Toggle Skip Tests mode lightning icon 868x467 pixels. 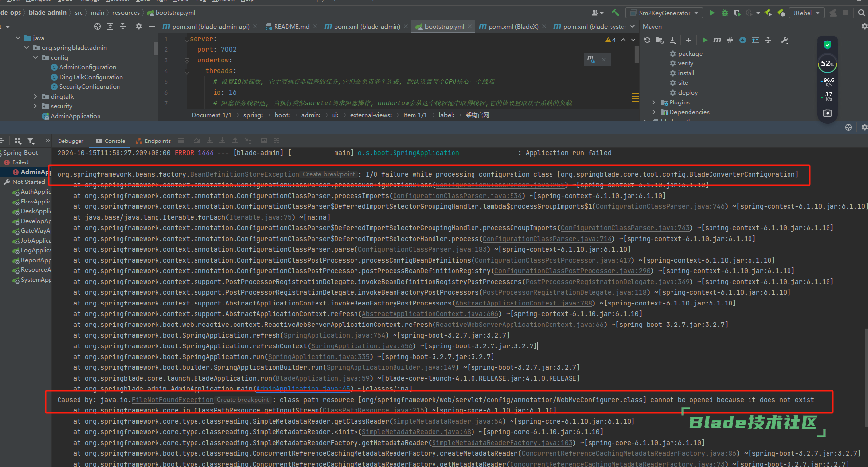coord(743,40)
